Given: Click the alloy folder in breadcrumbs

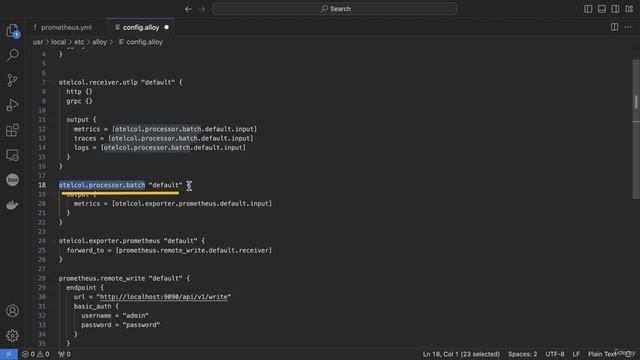Looking at the screenshot, I should point(99,42).
